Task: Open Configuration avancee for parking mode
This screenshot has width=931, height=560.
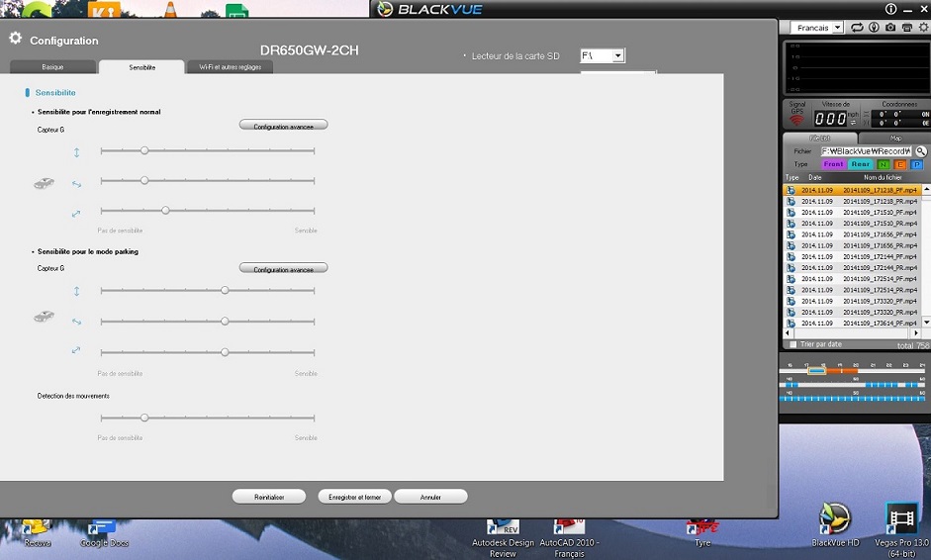Action: pos(283,268)
